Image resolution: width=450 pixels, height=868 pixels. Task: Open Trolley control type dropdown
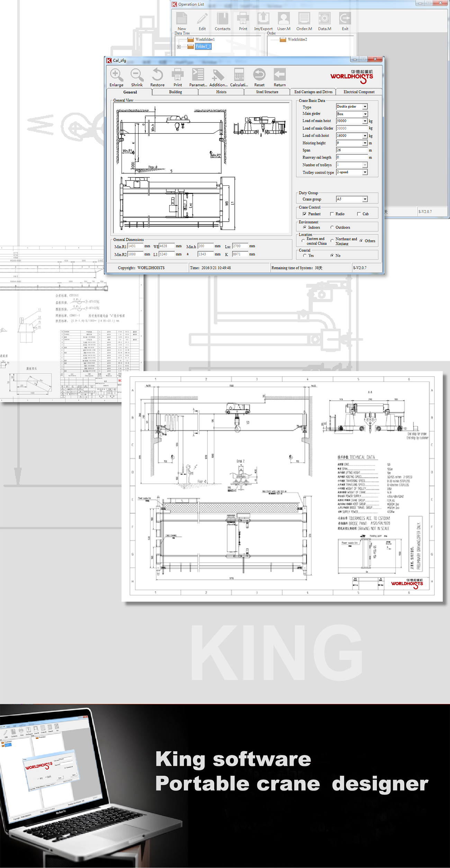(365, 172)
